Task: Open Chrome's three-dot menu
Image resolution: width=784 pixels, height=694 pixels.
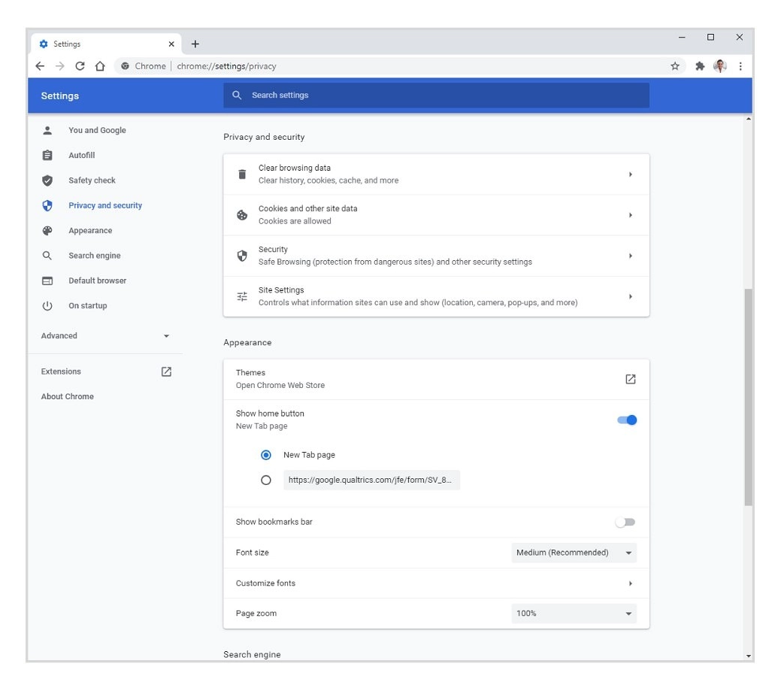Action: (x=740, y=66)
